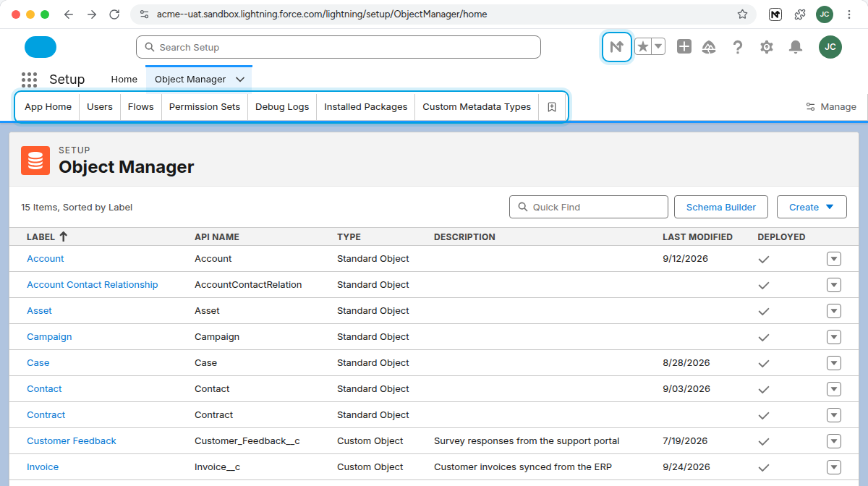
Task: Select the Object Manager tab
Action: (x=190, y=80)
